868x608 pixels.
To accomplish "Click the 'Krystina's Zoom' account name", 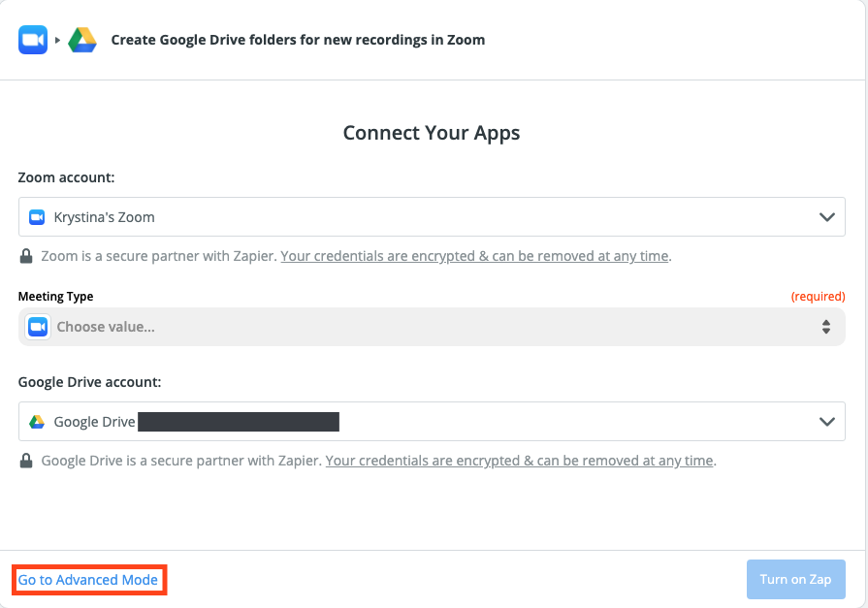I will pos(104,217).
